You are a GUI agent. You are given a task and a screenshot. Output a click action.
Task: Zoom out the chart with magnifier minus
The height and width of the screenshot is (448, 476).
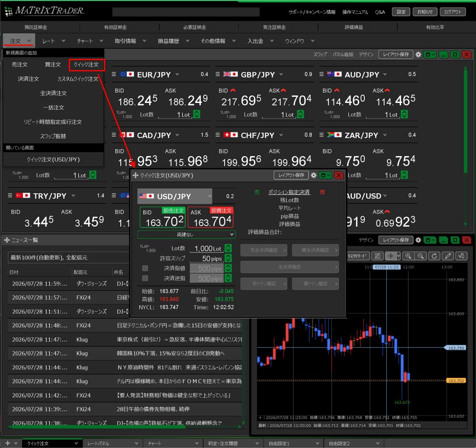click(421, 256)
